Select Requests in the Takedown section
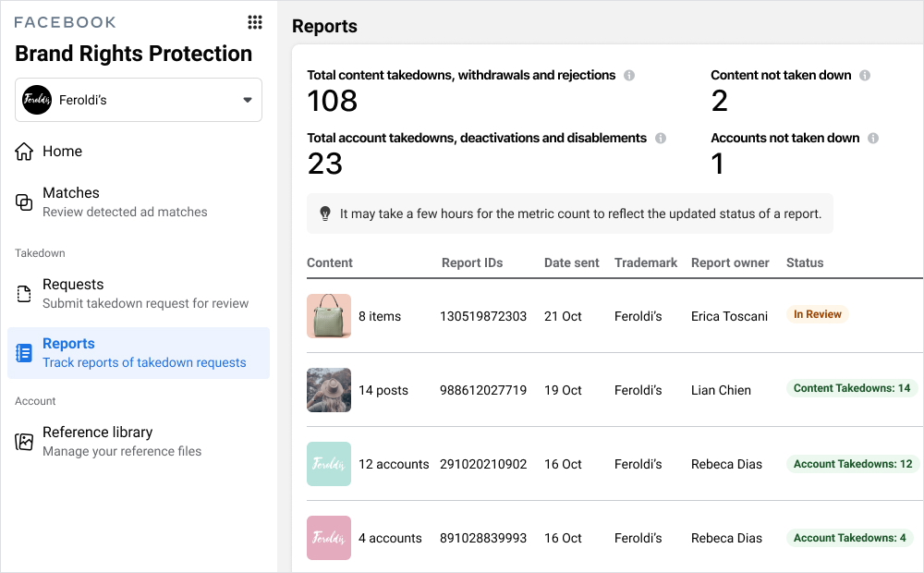 pyautogui.click(x=73, y=285)
